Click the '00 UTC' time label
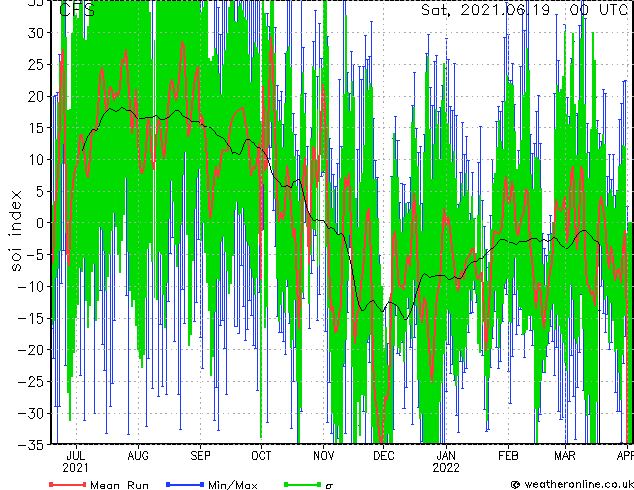 (598, 10)
